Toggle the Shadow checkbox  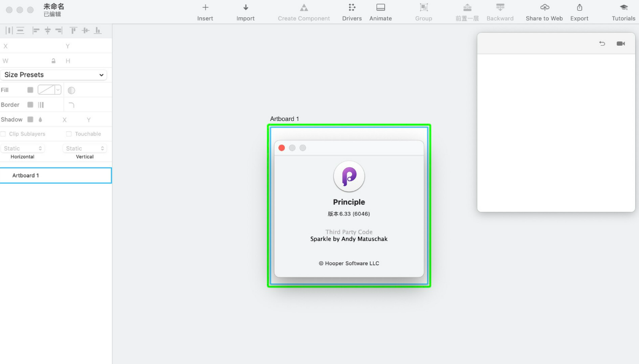(x=30, y=119)
